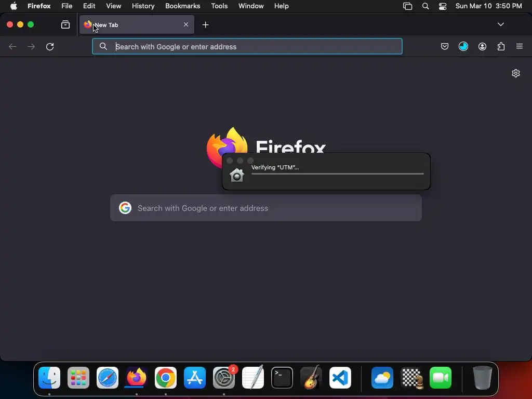
Task: Open the Window menu
Action: [251, 6]
